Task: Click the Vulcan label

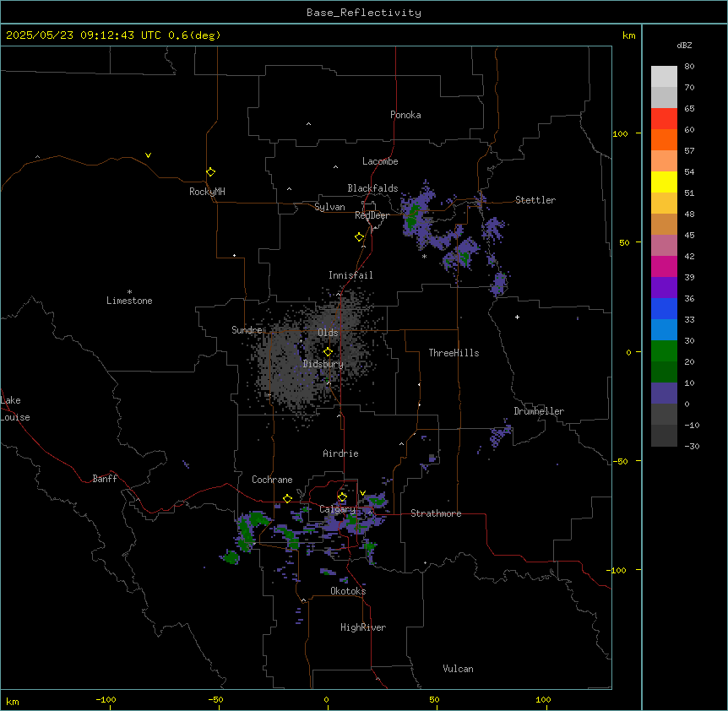Action: [x=459, y=669]
